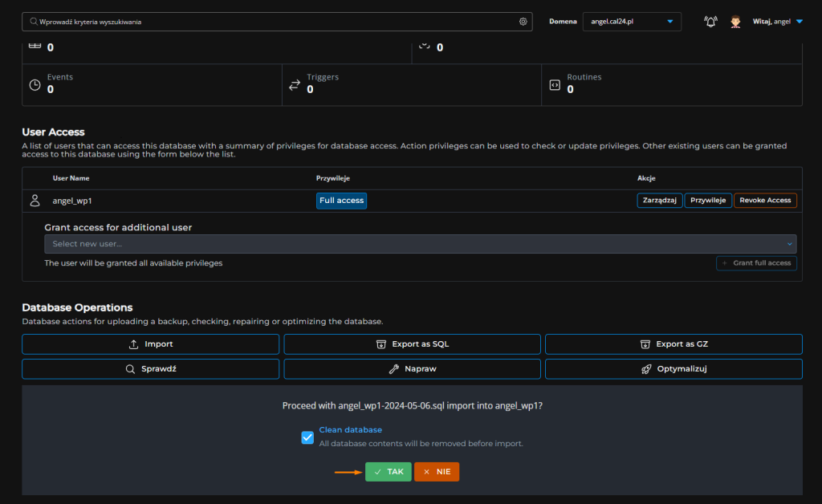Click the Import button
Image resolution: width=822 pixels, height=504 pixels.
pos(150,344)
